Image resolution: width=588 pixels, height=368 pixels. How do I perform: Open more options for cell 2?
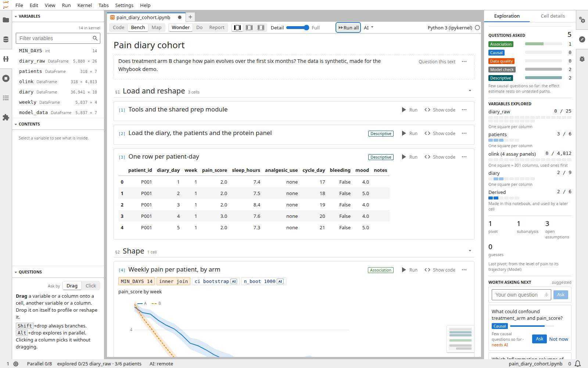pyautogui.click(x=464, y=133)
